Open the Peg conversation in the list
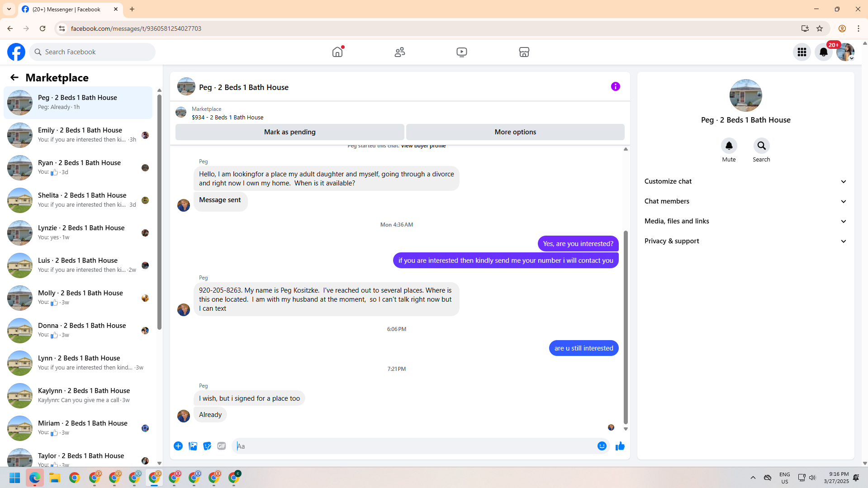The width and height of the screenshot is (868, 488). point(78,103)
